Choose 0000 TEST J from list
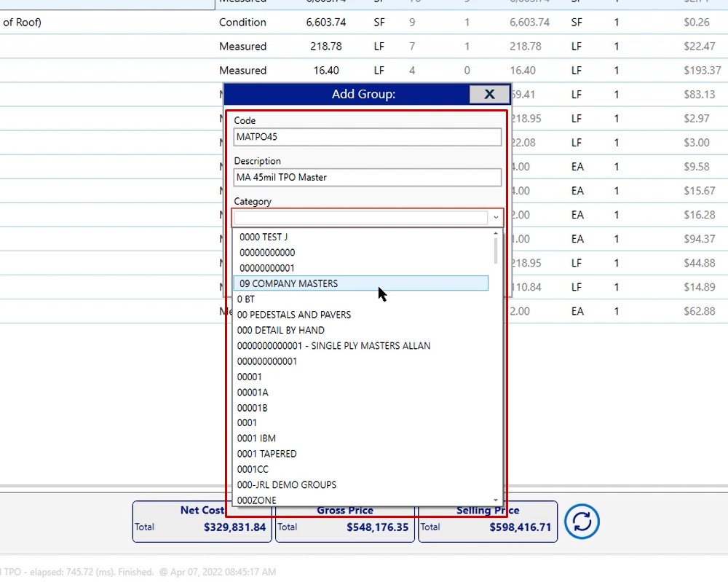The width and height of the screenshot is (728, 582). [x=264, y=237]
